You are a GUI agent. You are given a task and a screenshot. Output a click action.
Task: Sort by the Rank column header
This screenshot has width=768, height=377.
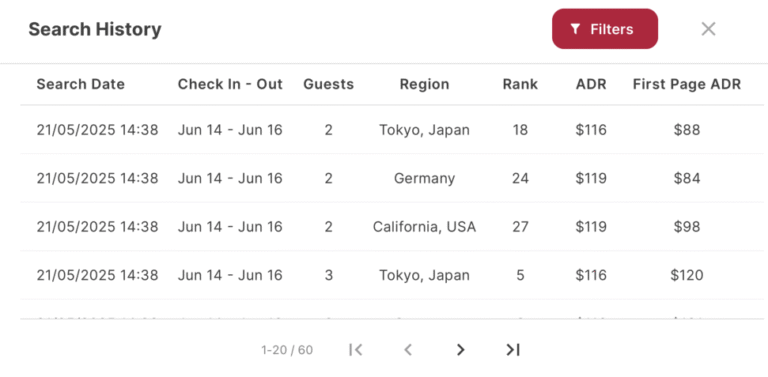tap(520, 84)
